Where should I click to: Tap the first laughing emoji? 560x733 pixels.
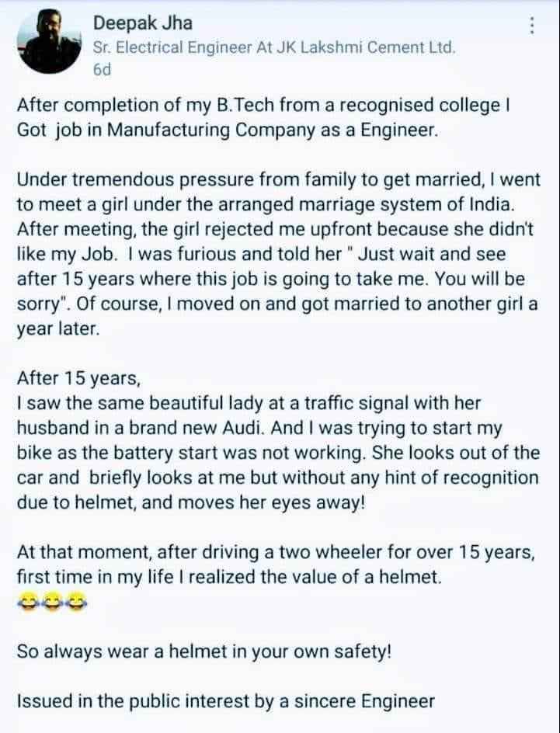point(29,601)
